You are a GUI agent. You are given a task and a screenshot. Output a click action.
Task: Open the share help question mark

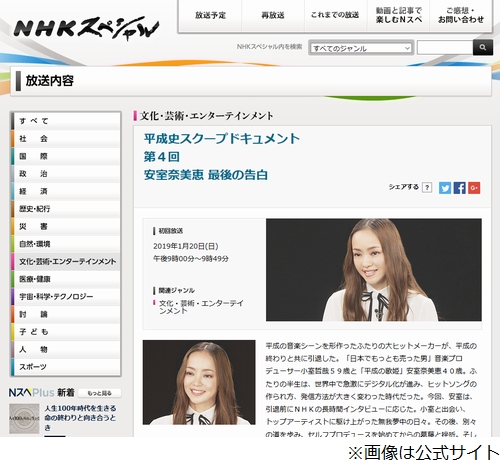427,187
